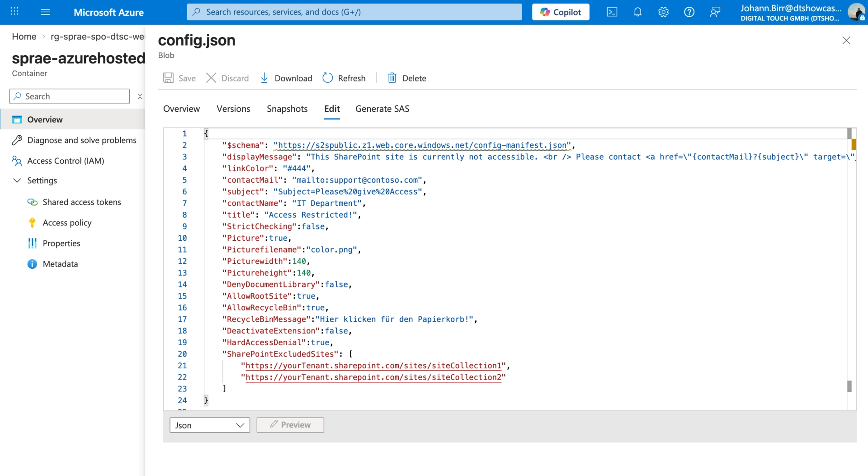Open portal settings gear
868x476 pixels.
(x=663, y=12)
